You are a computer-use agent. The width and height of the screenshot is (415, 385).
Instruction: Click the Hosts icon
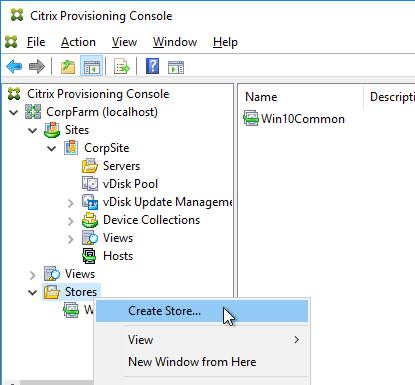click(89, 256)
